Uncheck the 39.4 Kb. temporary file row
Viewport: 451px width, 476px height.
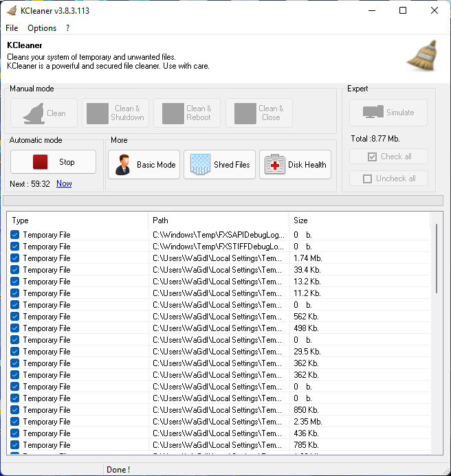[x=14, y=269]
